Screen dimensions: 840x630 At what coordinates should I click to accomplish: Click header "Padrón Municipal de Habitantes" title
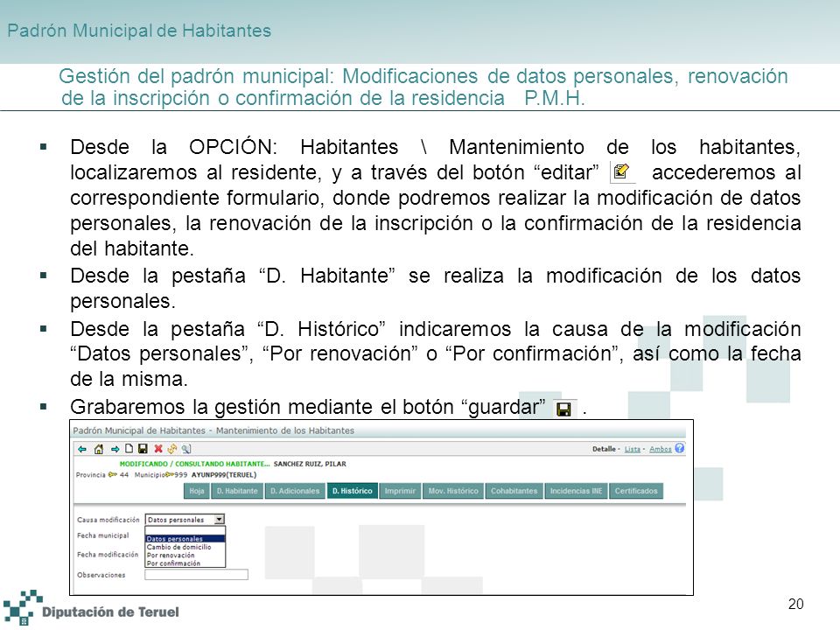click(139, 31)
